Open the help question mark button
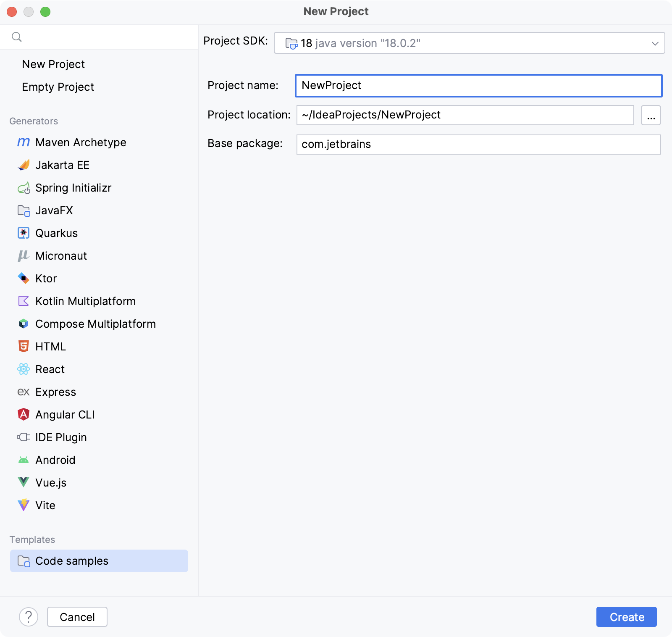This screenshot has width=672, height=637. (29, 617)
